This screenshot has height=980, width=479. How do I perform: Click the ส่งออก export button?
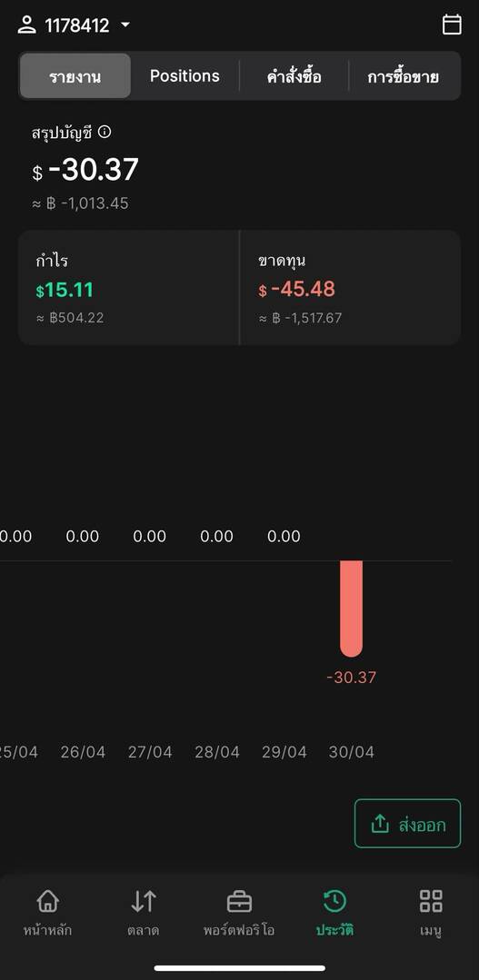click(408, 824)
